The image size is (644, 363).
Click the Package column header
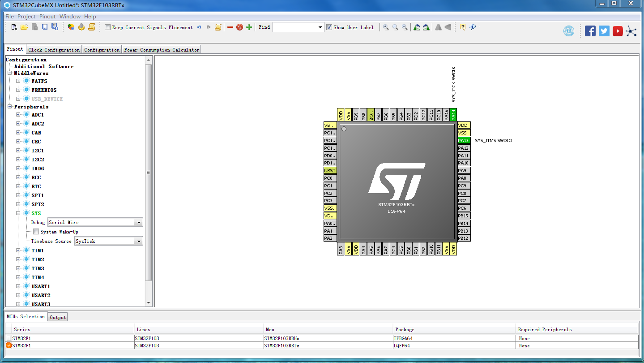[x=453, y=329]
